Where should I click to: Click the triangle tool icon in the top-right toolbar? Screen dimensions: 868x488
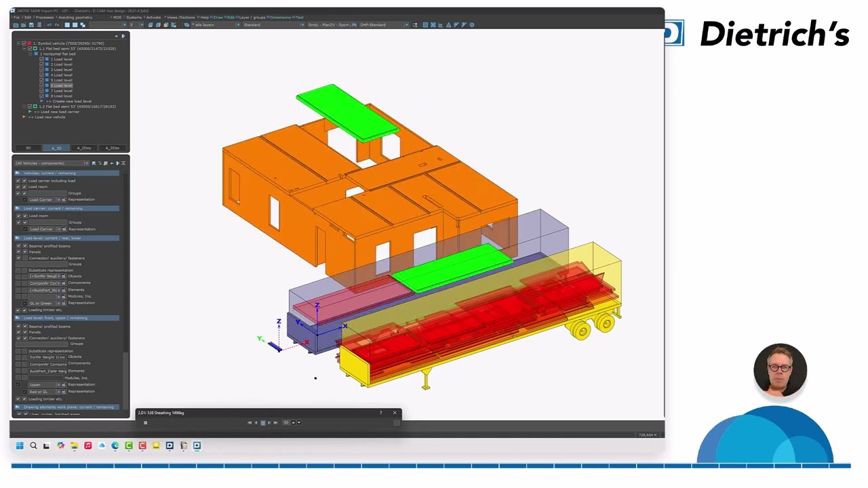tap(448, 25)
